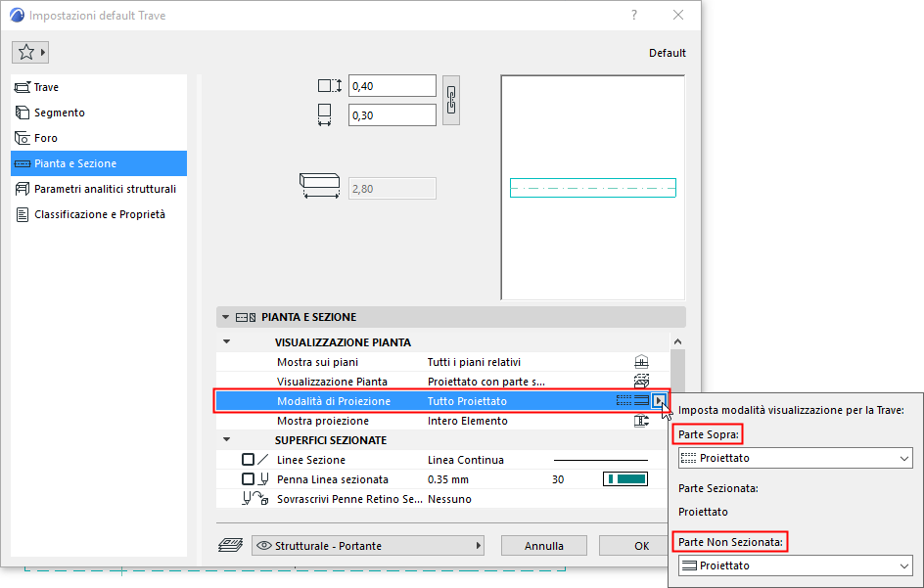
Task: Open Parametri analitici strutturali page
Action: click(x=99, y=189)
